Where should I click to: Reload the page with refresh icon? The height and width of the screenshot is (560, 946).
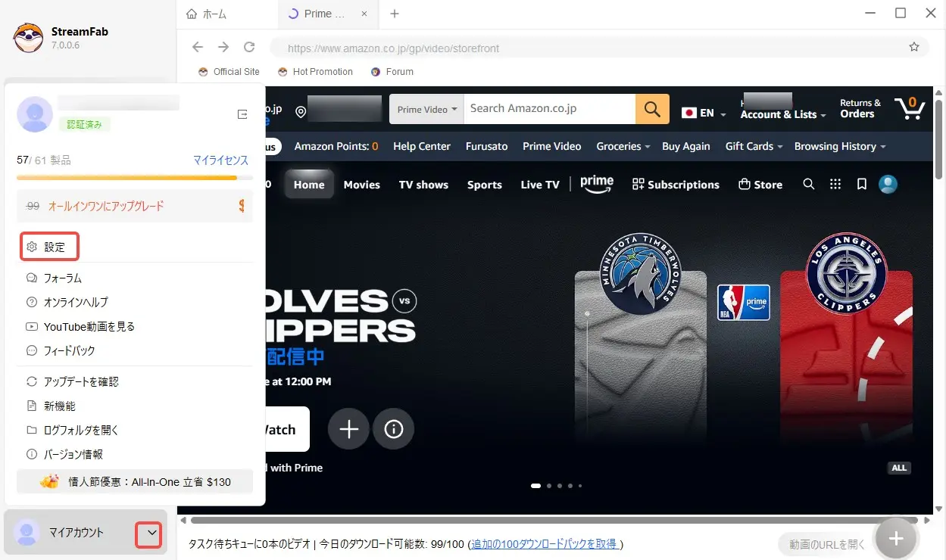249,47
